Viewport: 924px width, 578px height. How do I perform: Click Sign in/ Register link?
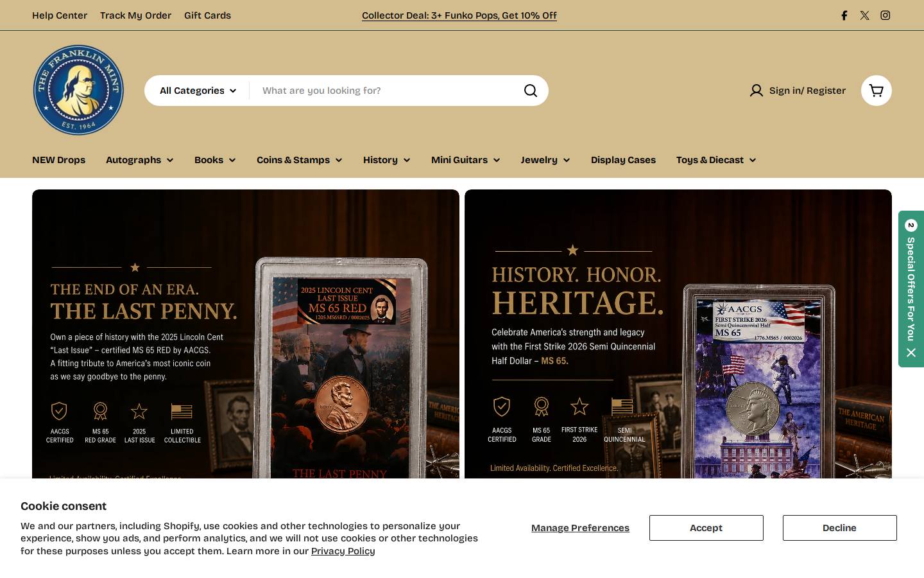(807, 91)
